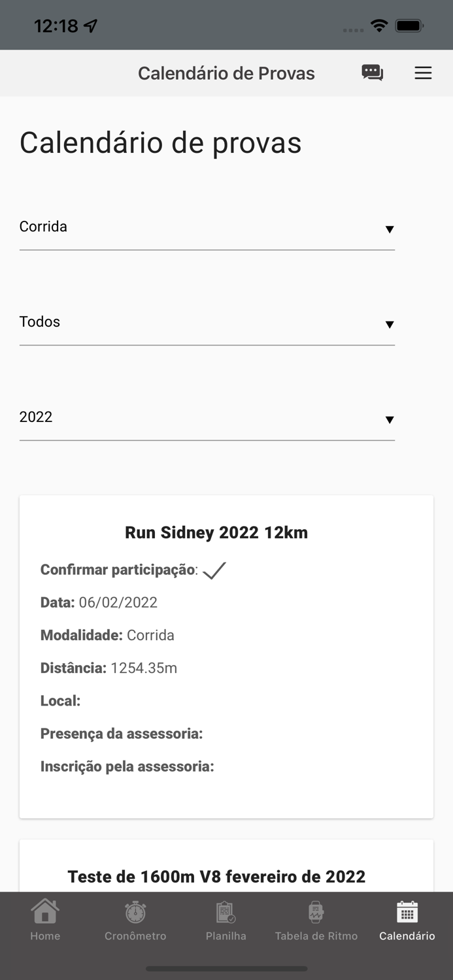This screenshot has height=980, width=453.
Task: Open the hamburger menu
Action: [423, 73]
